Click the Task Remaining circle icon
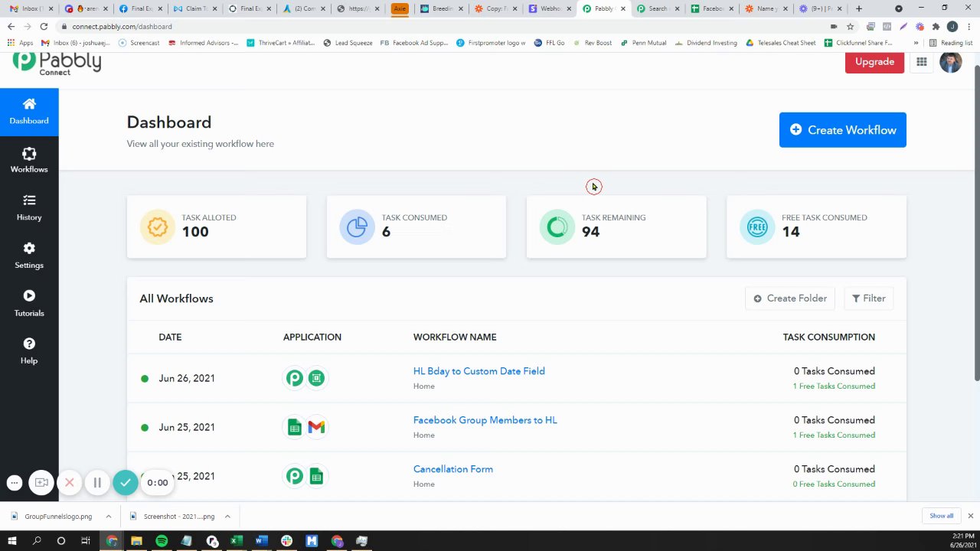 coord(557,227)
